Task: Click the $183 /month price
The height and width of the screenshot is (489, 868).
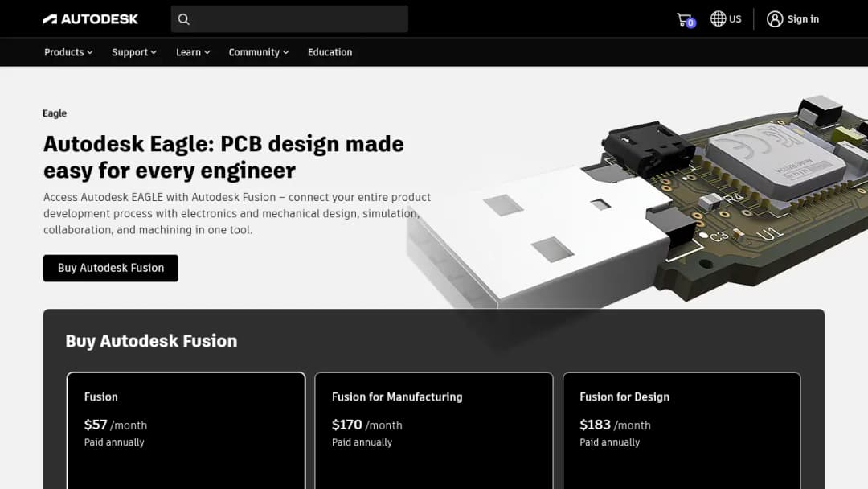Action: pyautogui.click(x=615, y=425)
